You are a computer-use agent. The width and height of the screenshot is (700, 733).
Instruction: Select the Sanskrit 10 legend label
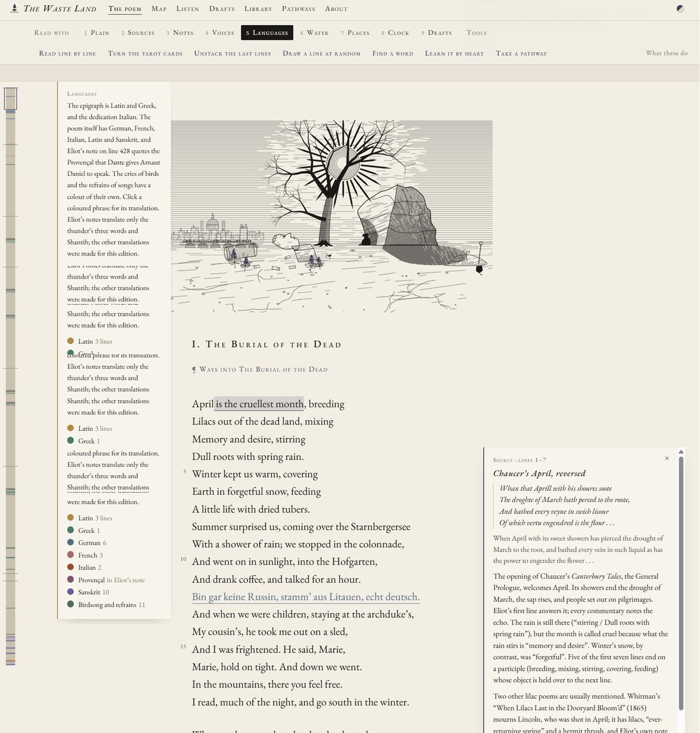coord(93,592)
